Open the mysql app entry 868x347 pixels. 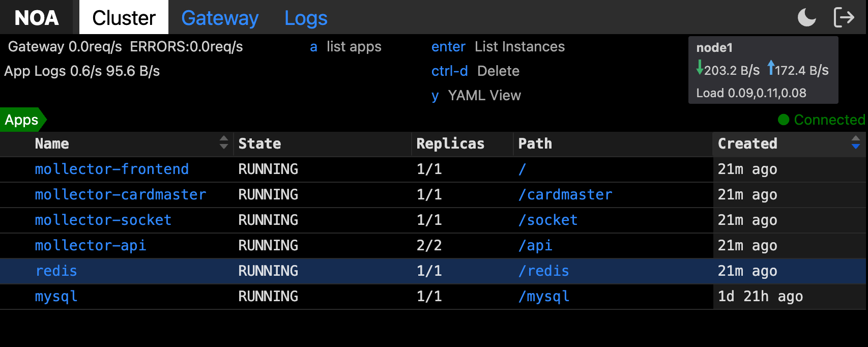56,296
